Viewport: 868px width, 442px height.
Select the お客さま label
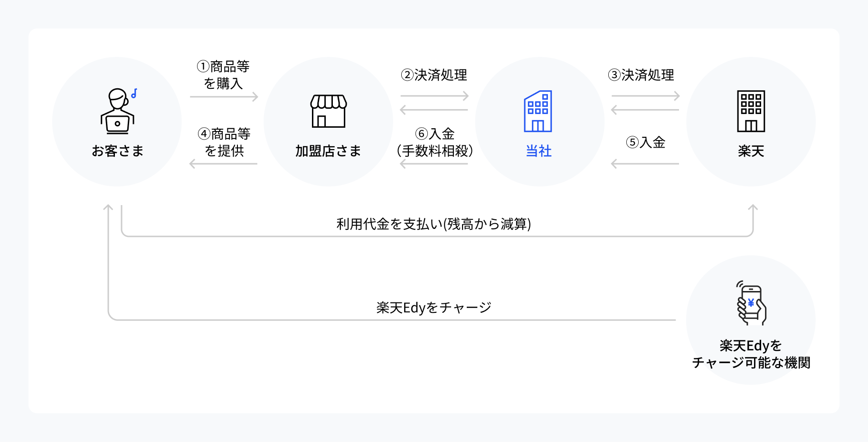tap(117, 151)
